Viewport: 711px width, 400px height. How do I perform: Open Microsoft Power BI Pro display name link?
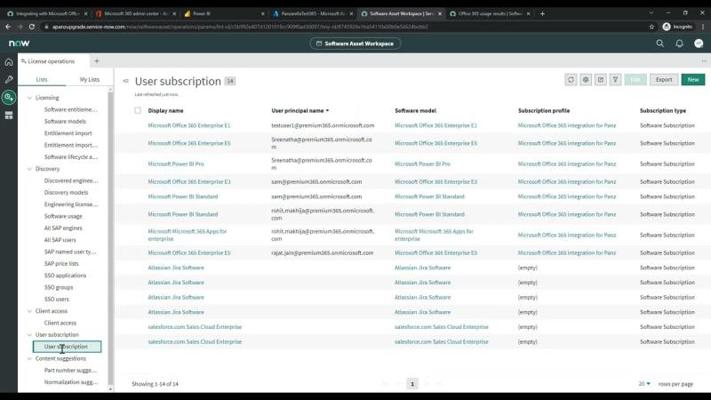coord(176,164)
